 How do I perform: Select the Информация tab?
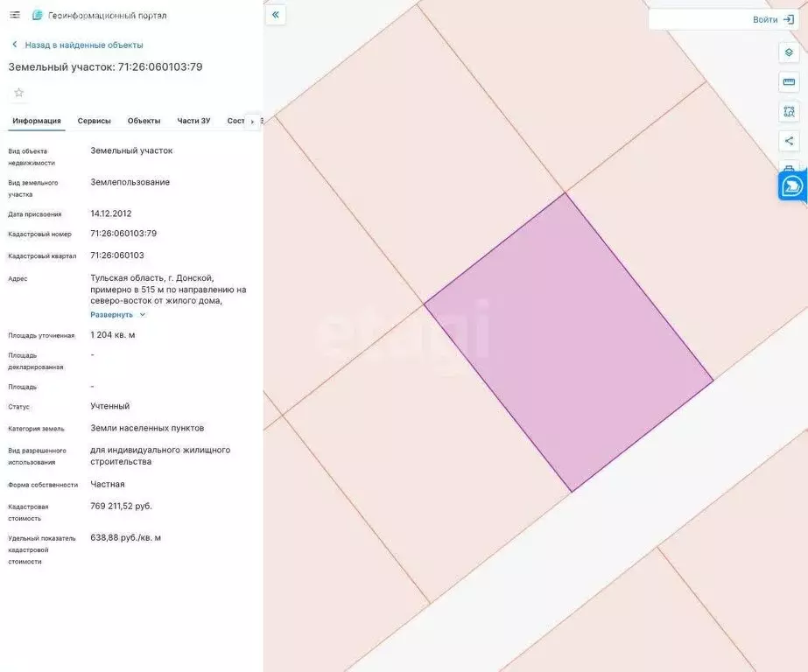click(x=37, y=121)
